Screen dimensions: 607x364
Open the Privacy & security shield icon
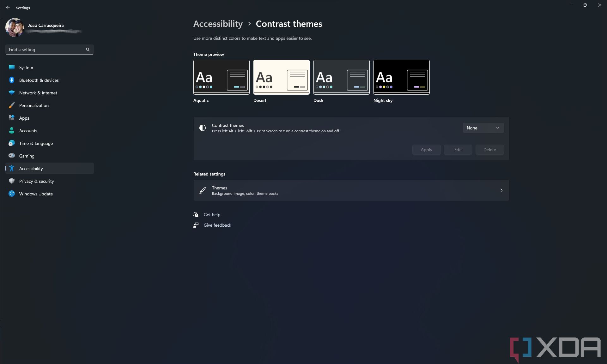point(12,181)
